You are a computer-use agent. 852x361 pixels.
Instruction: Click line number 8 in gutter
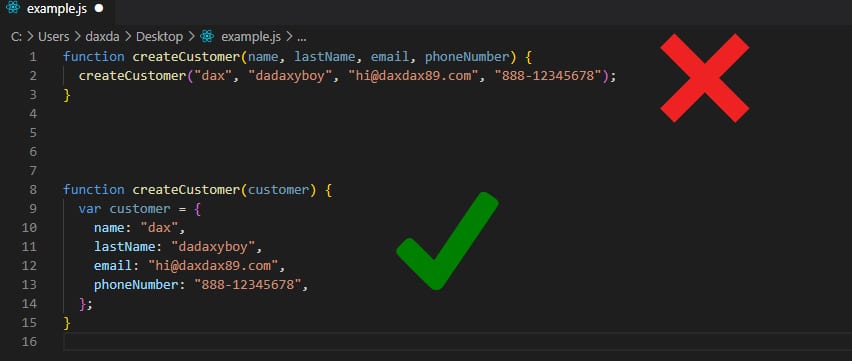[33, 190]
